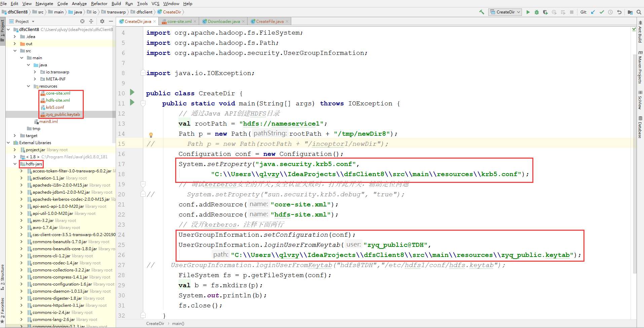Expand the .idea folder
This screenshot has height=328, width=644.
point(15,36)
